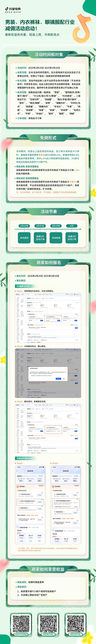Select the PC端参与方式 tab label

[23, 286]
